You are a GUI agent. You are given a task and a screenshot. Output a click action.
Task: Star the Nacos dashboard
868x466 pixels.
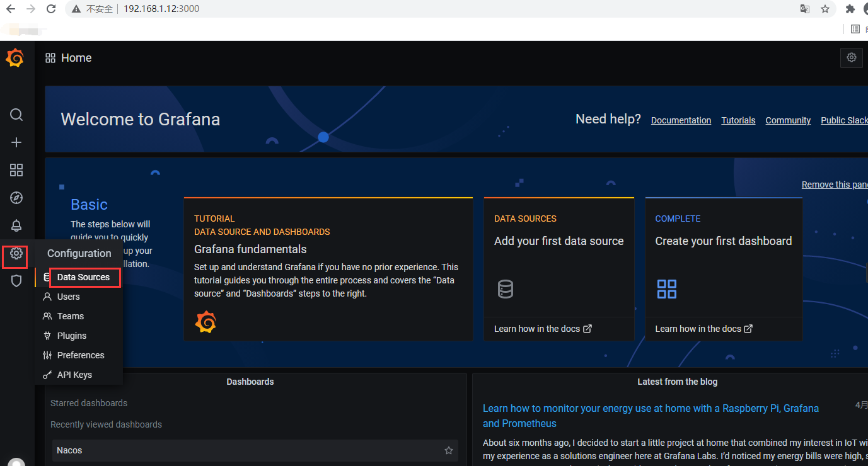click(x=448, y=450)
